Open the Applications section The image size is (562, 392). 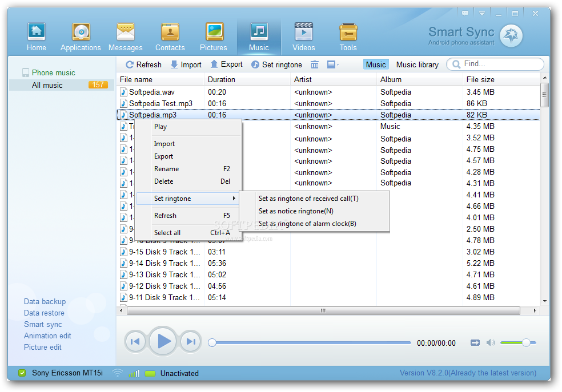point(81,37)
